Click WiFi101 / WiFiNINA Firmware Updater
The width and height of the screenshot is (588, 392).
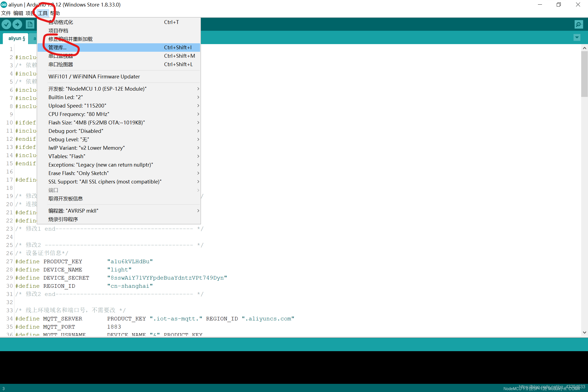click(x=94, y=76)
